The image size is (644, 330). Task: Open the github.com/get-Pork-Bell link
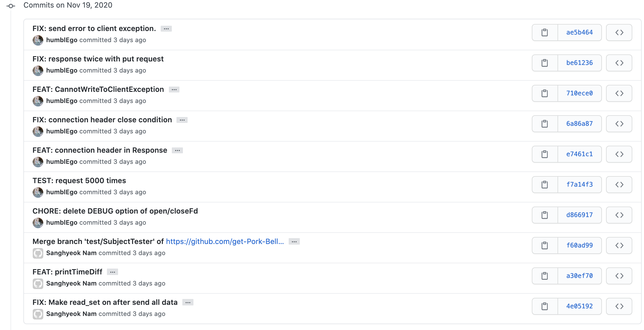point(225,241)
